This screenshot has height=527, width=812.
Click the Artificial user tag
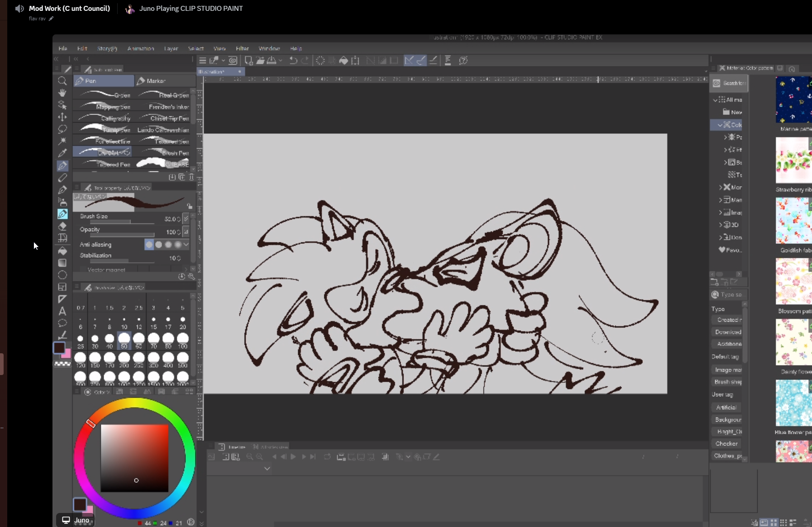coord(726,408)
